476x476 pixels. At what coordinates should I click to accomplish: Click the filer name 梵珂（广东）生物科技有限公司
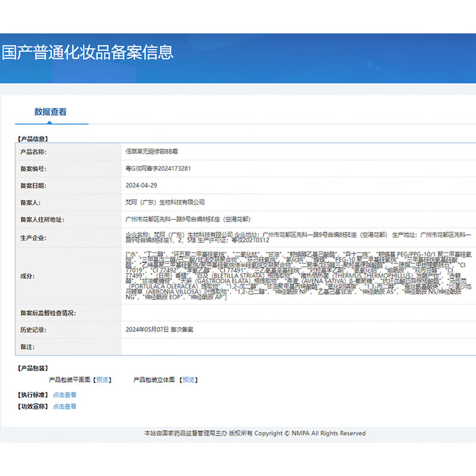(x=165, y=202)
